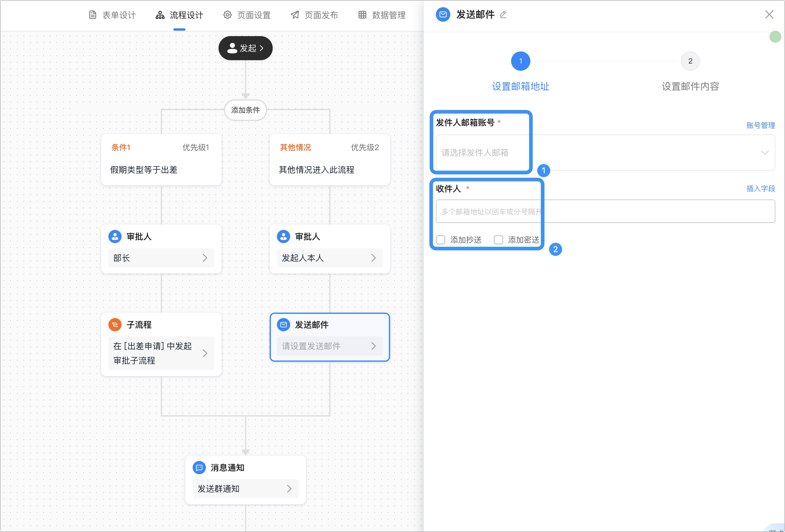This screenshot has width=785, height=532.
Task: Tick the 添加密送 checkbox
Action: pos(498,240)
